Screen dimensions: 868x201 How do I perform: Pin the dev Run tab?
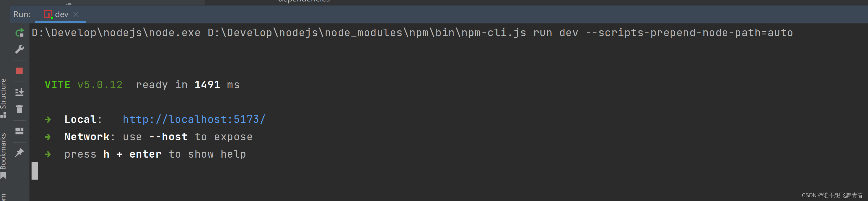click(x=20, y=152)
